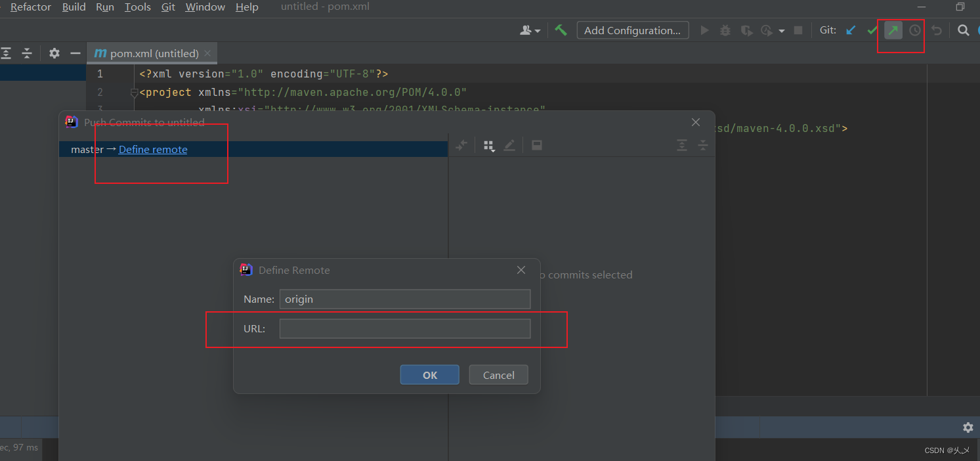The width and height of the screenshot is (980, 461).
Task: Open Git history via the clock icon
Action: coord(914,30)
